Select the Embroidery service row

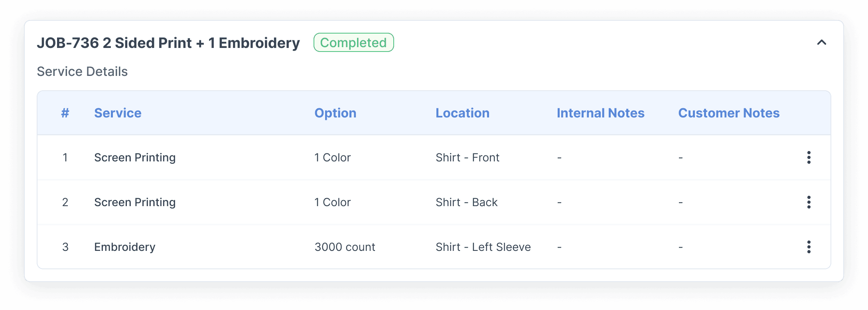click(124, 247)
